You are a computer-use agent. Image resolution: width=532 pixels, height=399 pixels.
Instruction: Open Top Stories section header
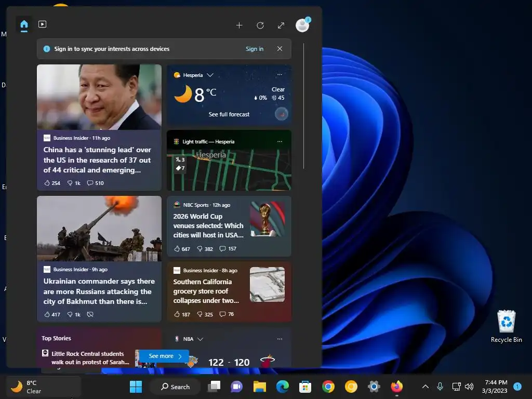[56, 338]
